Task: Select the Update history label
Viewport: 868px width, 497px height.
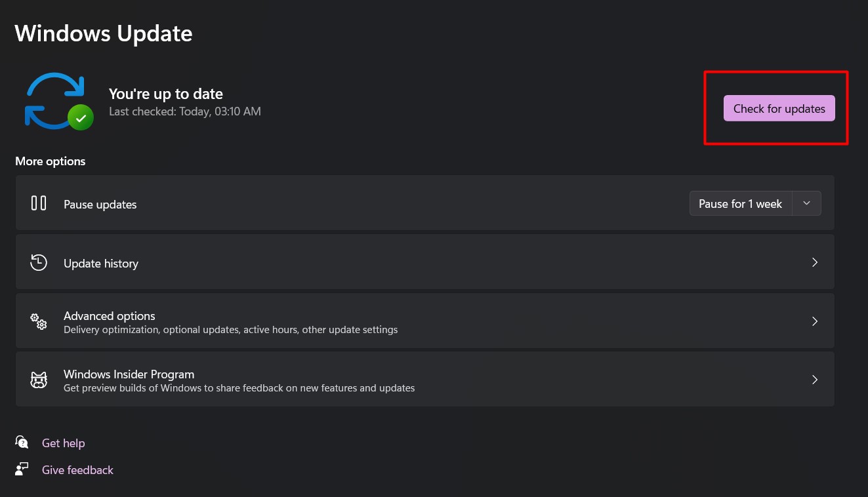Action: coord(101,264)
